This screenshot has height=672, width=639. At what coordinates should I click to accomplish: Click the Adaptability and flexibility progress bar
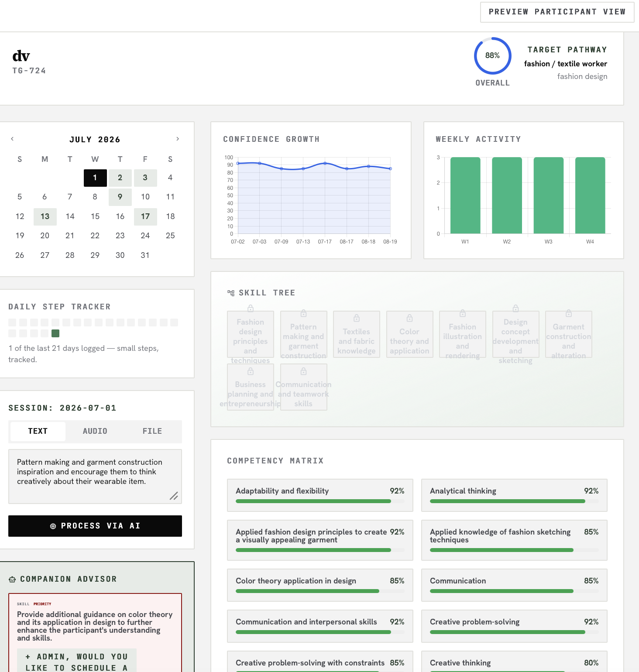(320, 501)
